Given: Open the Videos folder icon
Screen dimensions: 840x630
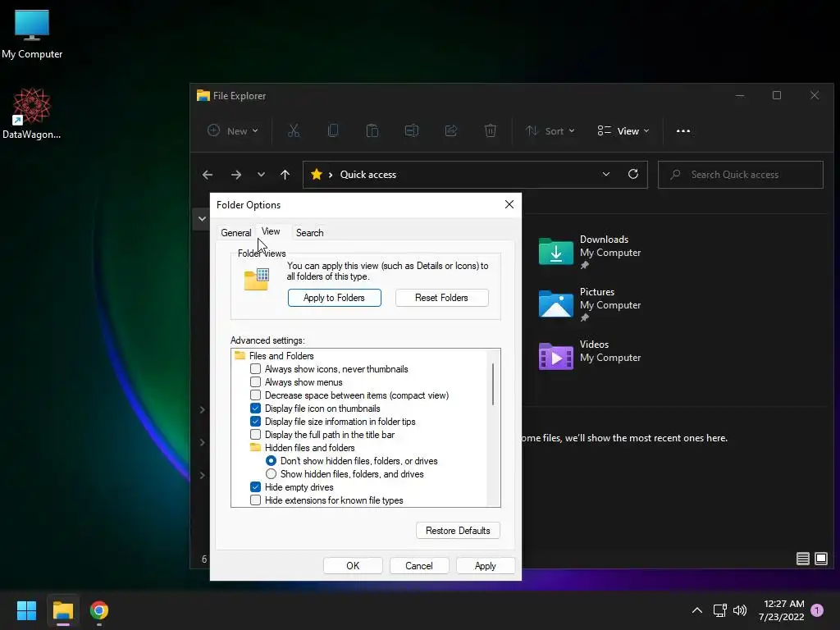Looking at the screenshot, I should click(555, 356).
